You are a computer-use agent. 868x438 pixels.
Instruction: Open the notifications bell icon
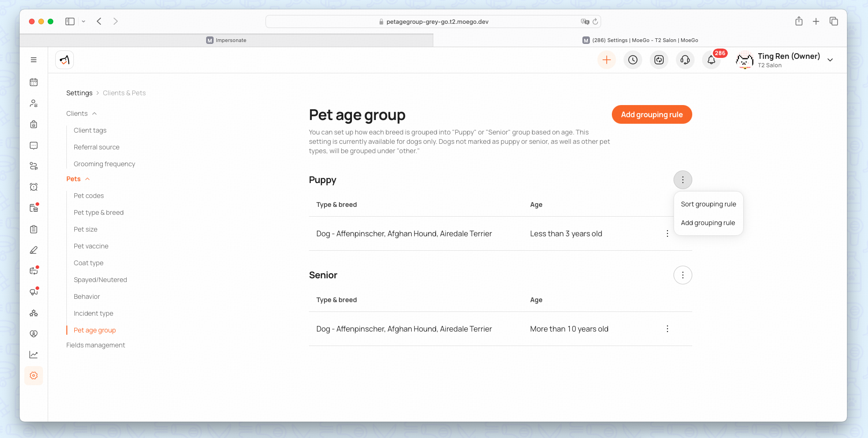(711, 60)
